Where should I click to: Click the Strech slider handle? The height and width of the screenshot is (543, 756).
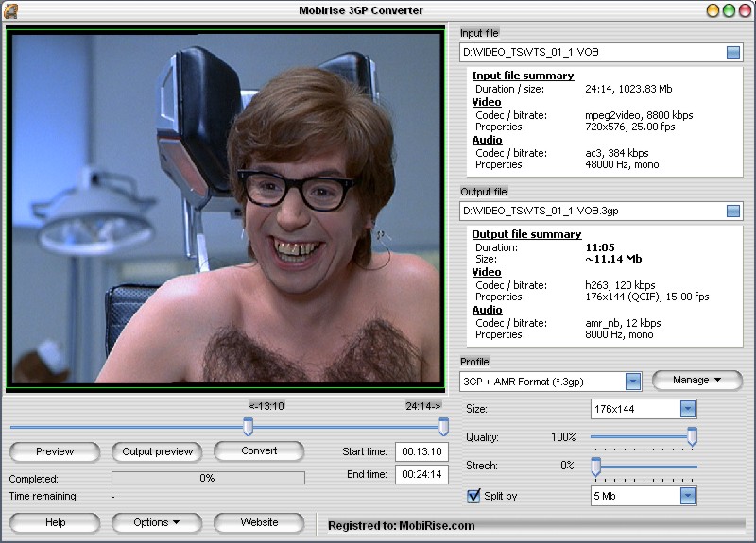tap(596, 467)
